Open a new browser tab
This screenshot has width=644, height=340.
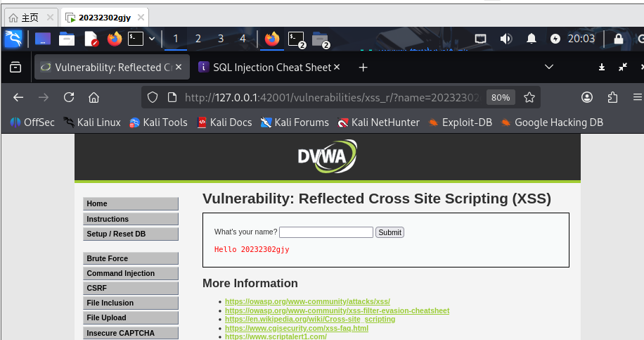363,67
